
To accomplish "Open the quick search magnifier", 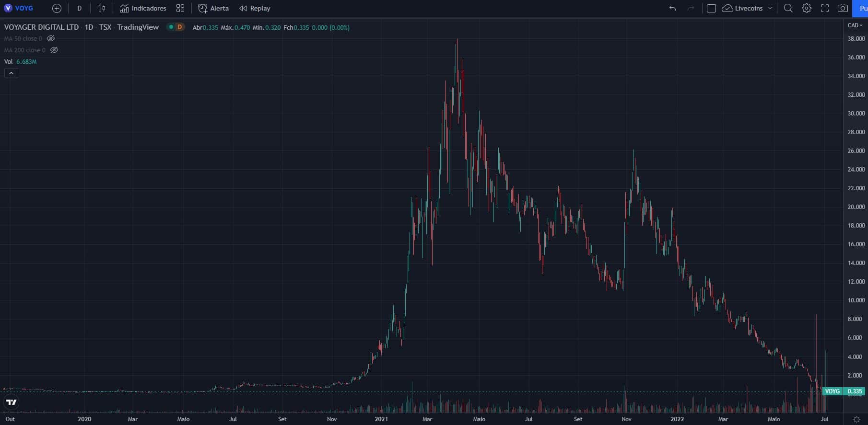I will [x=788, y=8].
